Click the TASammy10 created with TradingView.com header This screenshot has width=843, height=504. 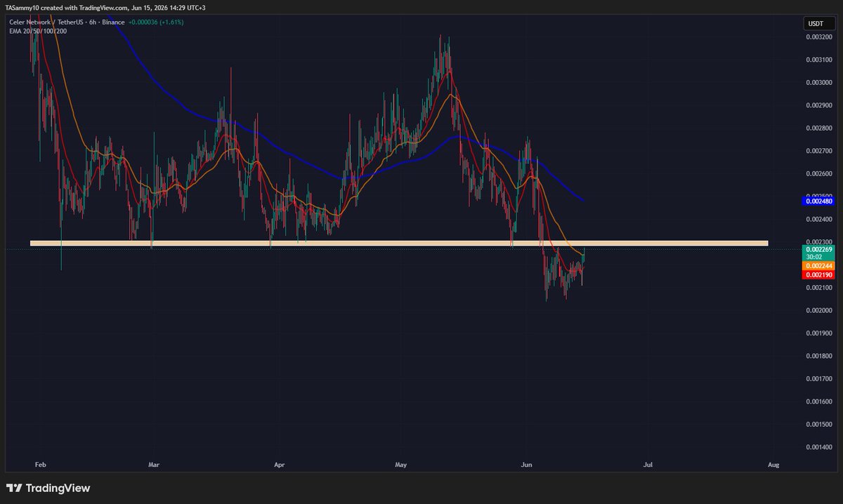point(104,6)
